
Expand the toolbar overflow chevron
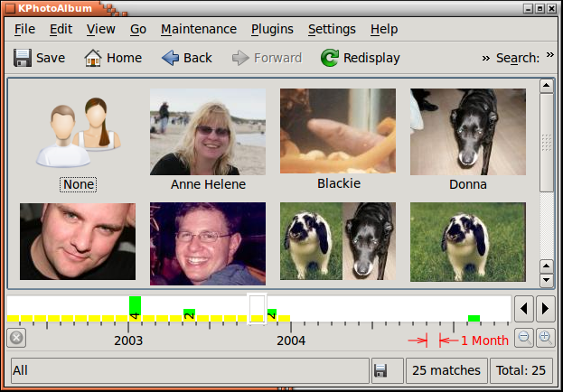point(486,58)
